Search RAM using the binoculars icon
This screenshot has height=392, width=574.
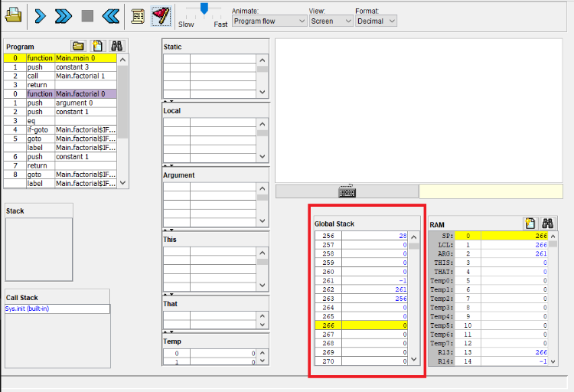(548, 224)
